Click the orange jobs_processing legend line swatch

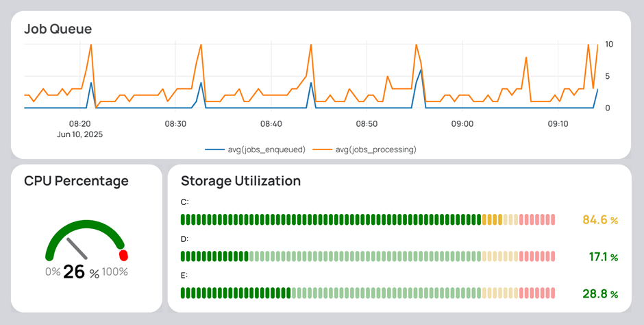click(x=323, y=150)
